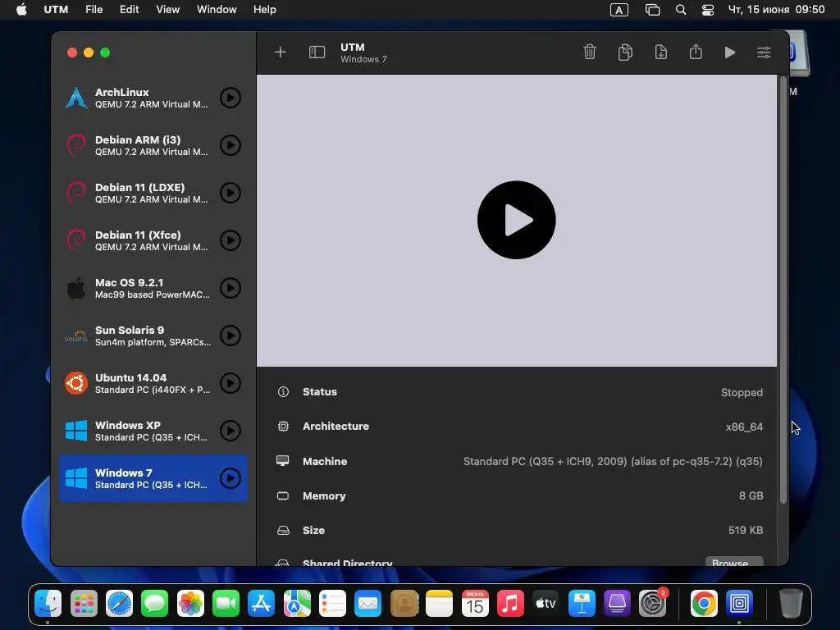The width and height of the screenshot is (840, 630).
Task: Select the Mac OS 9.2.1 entry
Action: 153,288
